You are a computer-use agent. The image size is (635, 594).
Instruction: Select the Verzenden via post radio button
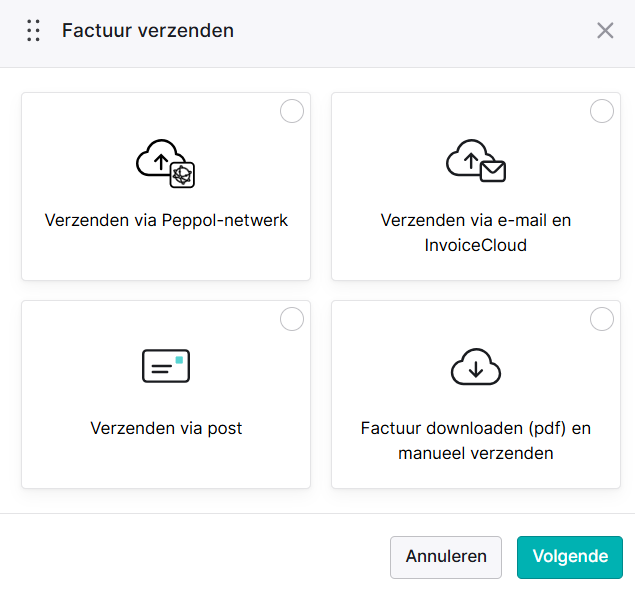click(x=292, y=319)
